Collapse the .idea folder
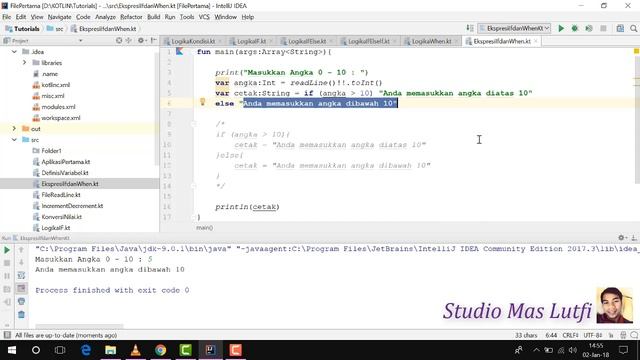The width and height of the screenshot is (640, 360). (14, 51)
